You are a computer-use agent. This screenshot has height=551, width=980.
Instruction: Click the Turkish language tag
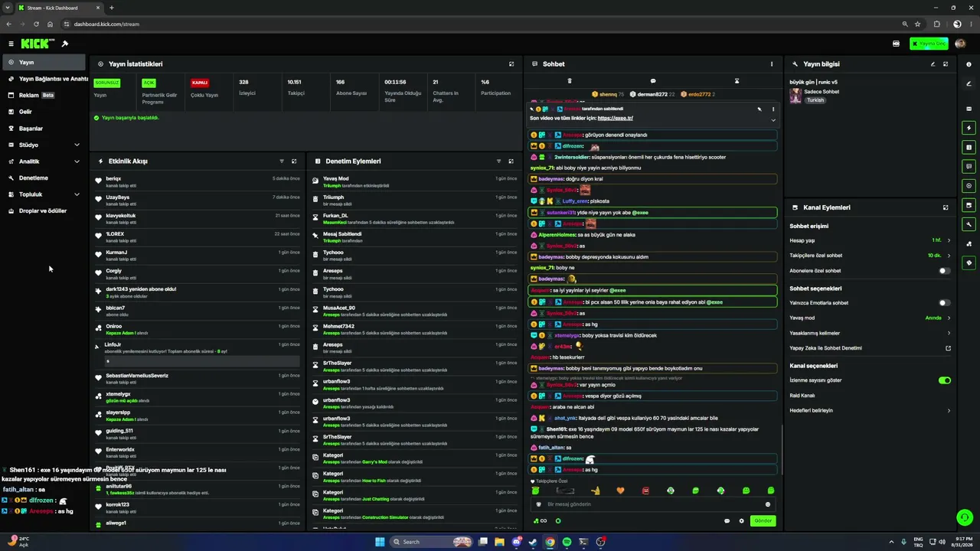(x=815, y=100)
